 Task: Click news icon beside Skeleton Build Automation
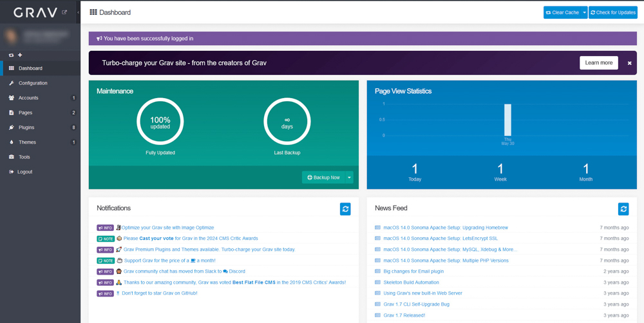(378, 282)
